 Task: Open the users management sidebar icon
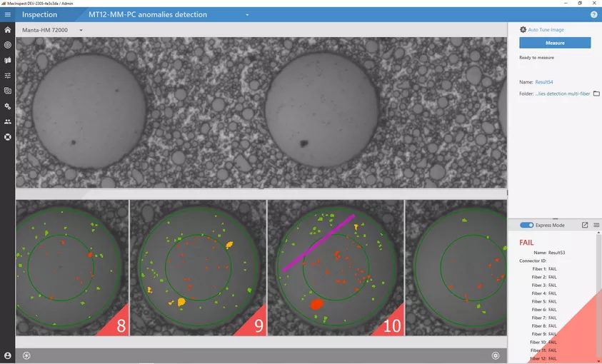point(7,121)
